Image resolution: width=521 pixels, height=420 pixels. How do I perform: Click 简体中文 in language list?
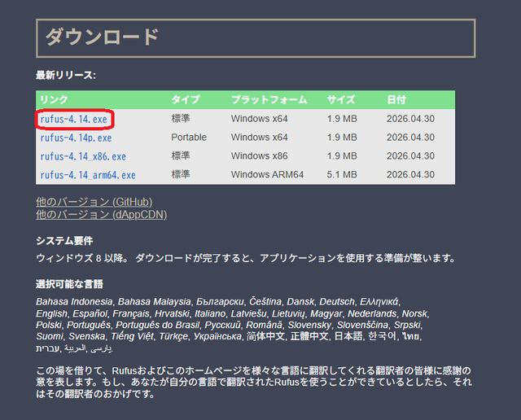click(265, 336)
